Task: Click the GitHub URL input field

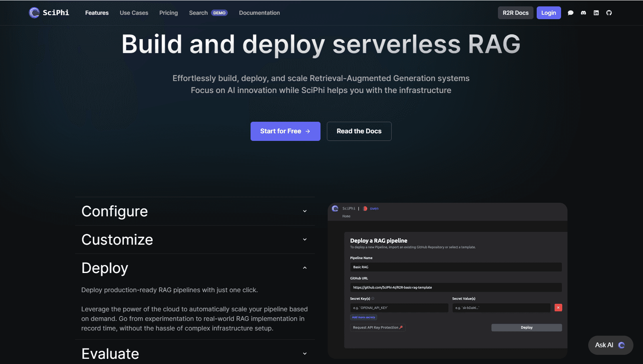Action: tap(456, 287)
